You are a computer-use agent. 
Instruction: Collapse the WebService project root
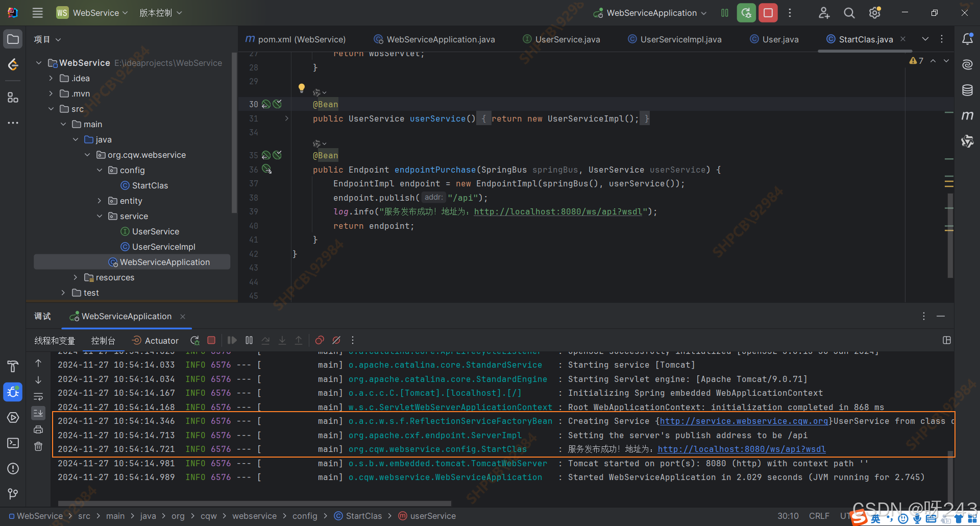point(39,63)
